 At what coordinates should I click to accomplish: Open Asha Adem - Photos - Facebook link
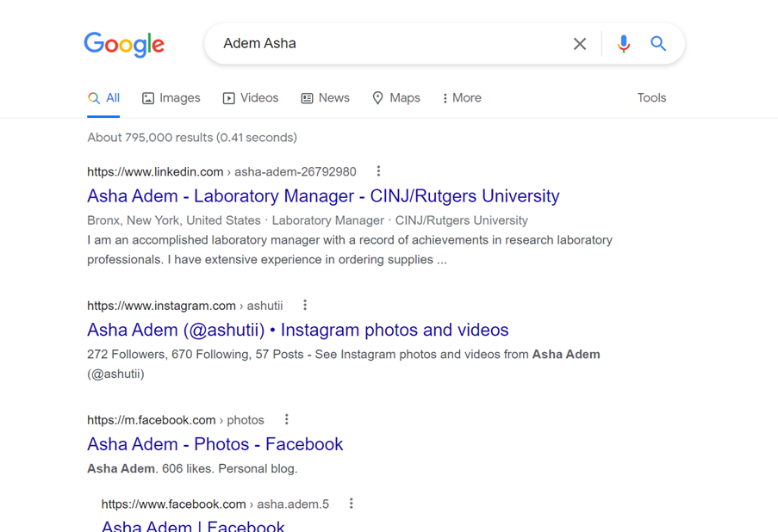coord(215,444)
